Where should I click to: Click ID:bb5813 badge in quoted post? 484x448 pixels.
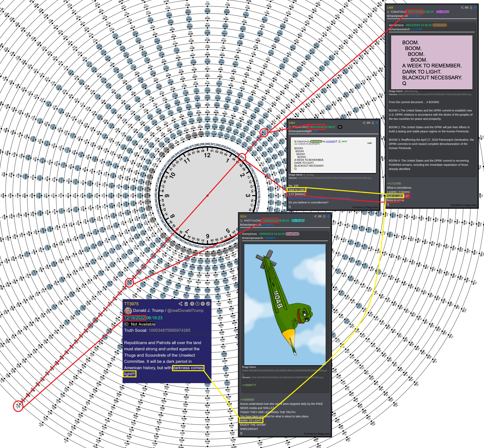click(439, 25)
